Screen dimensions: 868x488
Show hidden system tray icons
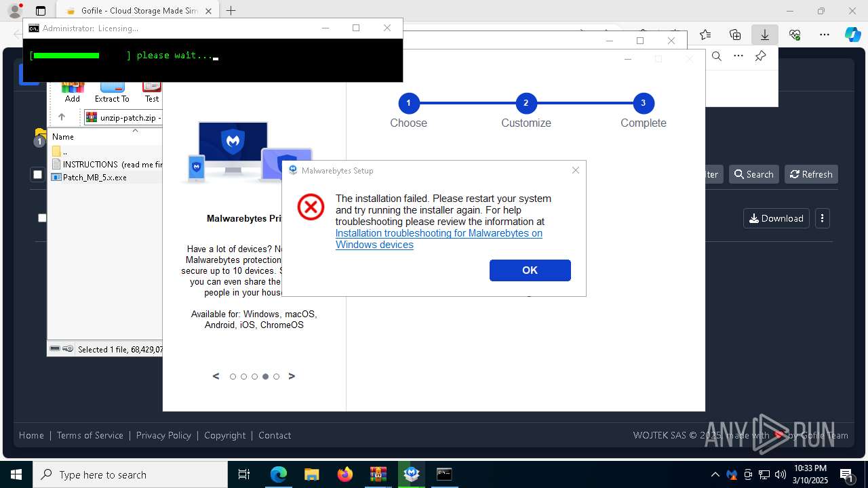pyautogui.click(x=715, y=474)
